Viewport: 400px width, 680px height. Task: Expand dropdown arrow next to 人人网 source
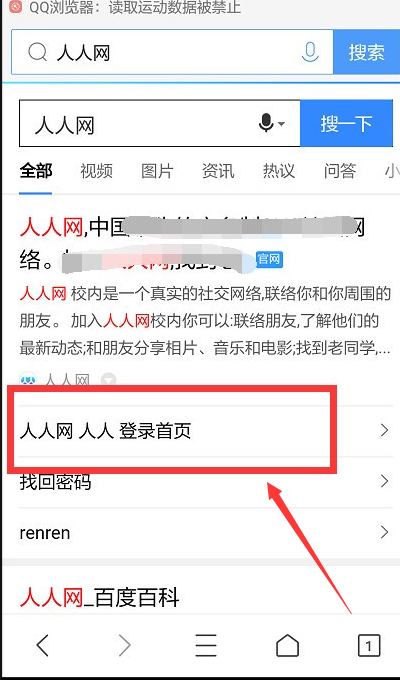click(108, 380)
